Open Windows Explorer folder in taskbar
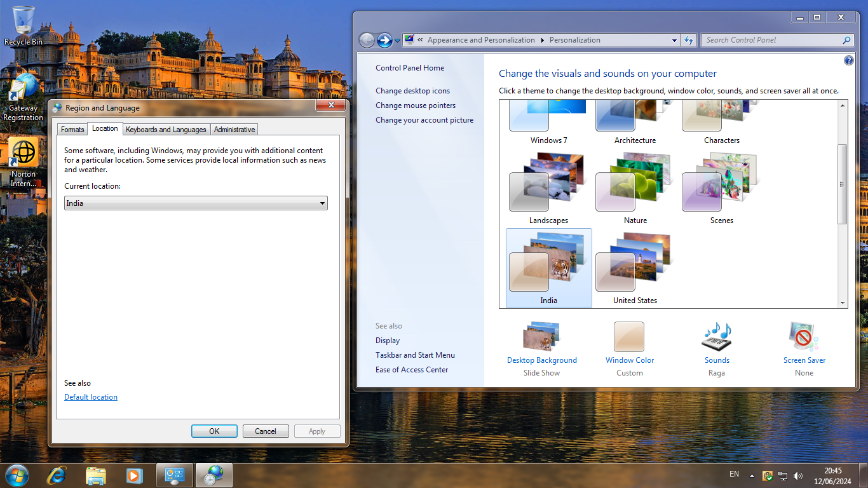 [x=96, y=475]
